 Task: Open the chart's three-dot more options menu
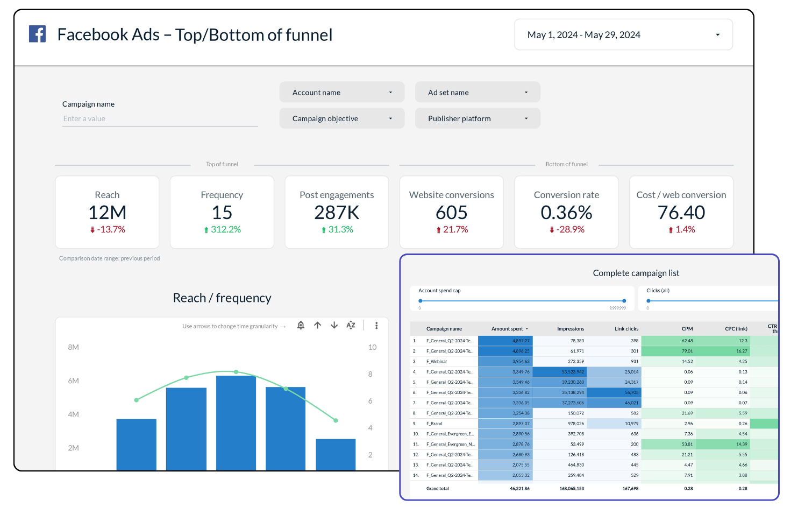(376, 325)
